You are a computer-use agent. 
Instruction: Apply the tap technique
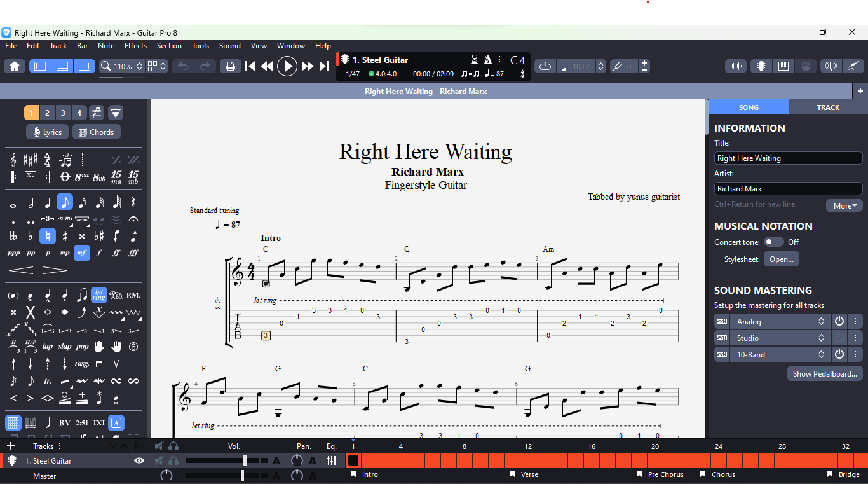pyautogui.click(x=48, y=347)
